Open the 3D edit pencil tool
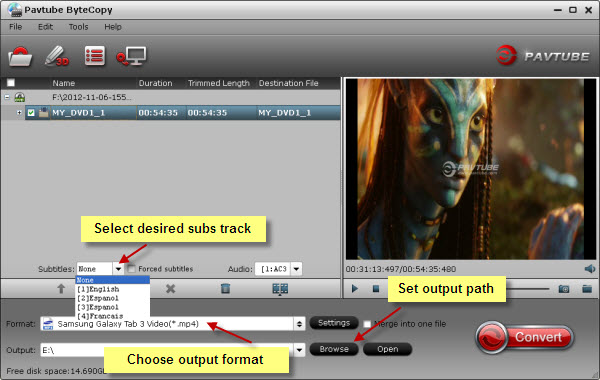Screen dimensions: 600x380 tap(57, 56)
